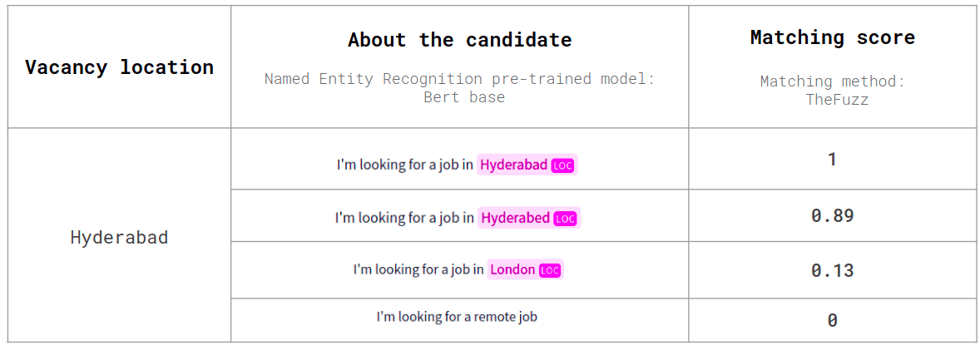Select the highlighted Hyderabad entity in first sentence
Image resolution: width=980 pixels, height=350 pixels.
pyautogui.click(x=514, y=165)
